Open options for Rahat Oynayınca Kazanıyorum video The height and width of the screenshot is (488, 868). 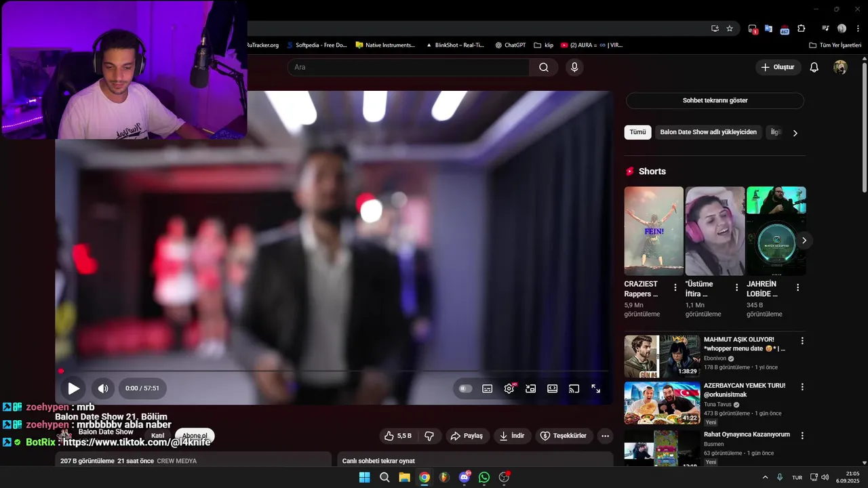(x=802, y=436)
